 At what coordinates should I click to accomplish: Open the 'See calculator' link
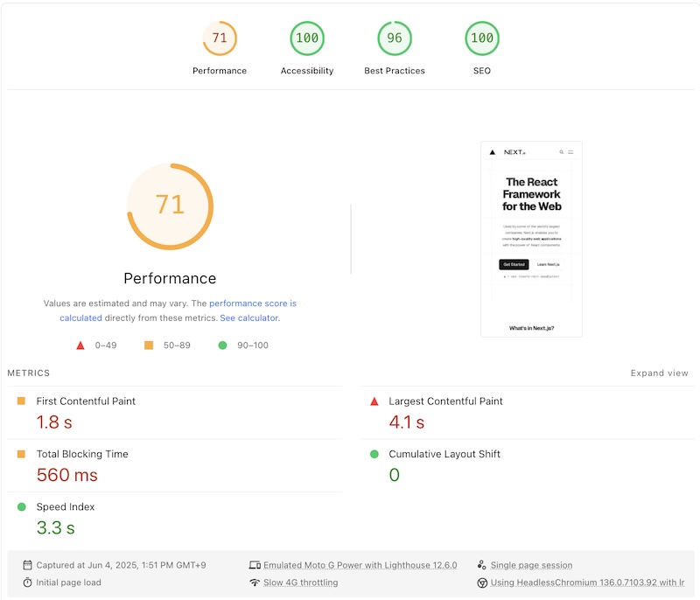coord(249,318)
